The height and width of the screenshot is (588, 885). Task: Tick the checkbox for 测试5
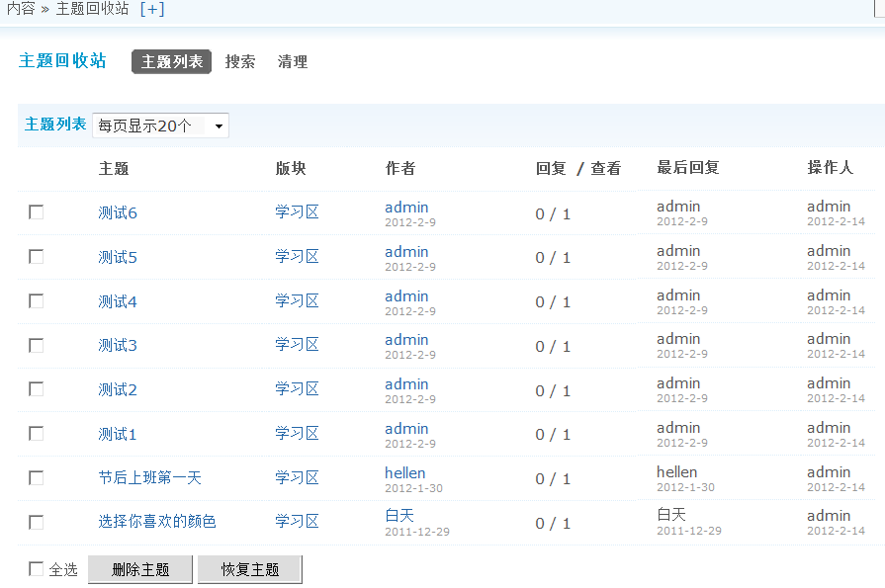point(37,257)
